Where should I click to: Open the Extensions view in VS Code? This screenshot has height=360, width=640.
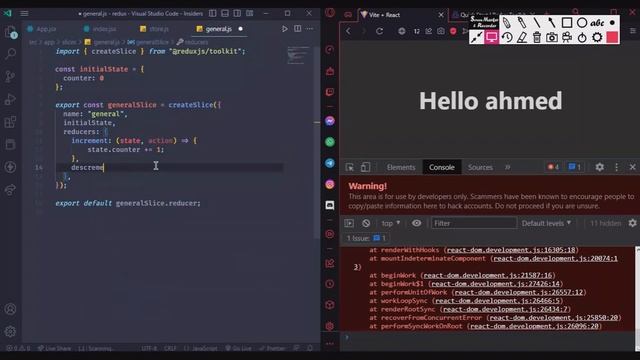pyautogui.click(x=10, y=122)
